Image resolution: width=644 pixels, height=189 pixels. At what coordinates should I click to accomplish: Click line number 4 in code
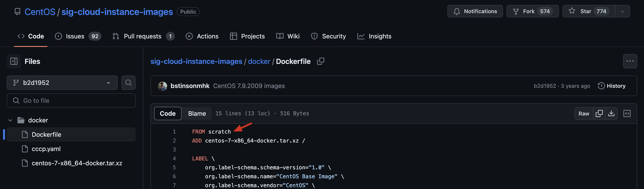pos(174,158)
